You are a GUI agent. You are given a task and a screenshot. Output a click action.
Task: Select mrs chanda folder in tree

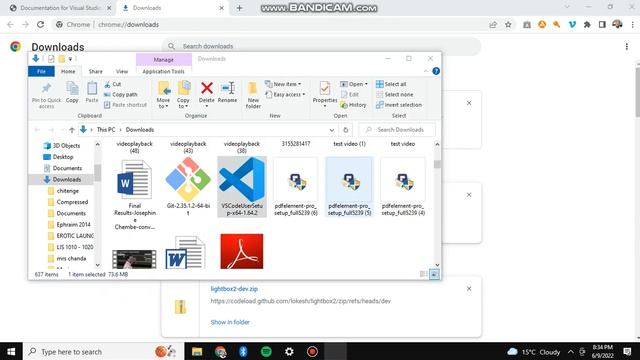[67, 258]
